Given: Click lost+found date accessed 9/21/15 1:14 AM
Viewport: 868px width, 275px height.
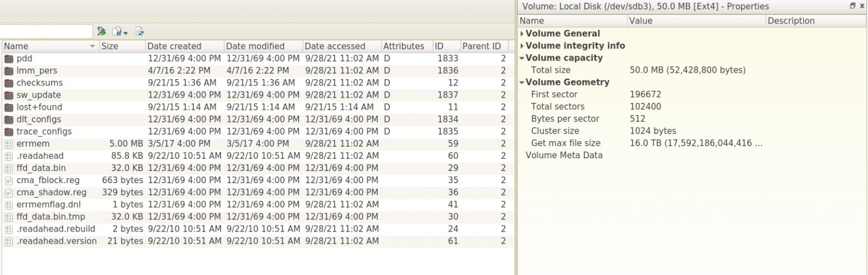Looking at the screenshot, I should pos(339,107).
